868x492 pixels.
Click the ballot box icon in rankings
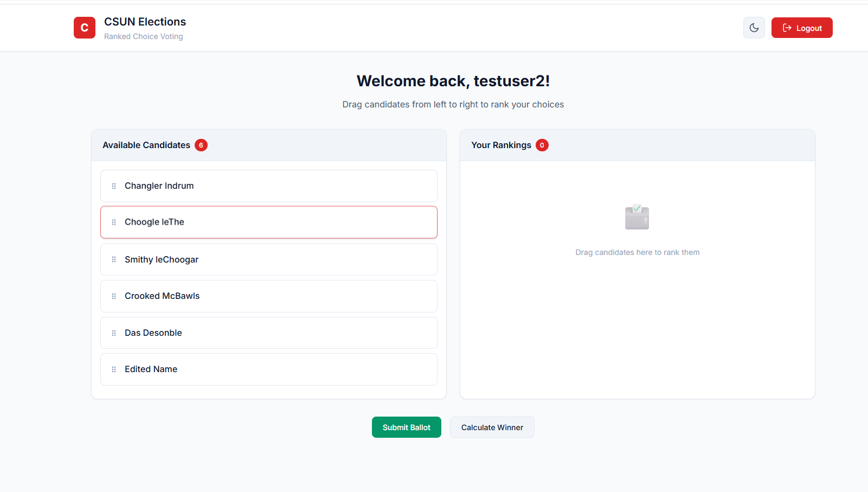click(x=637, y=217)
